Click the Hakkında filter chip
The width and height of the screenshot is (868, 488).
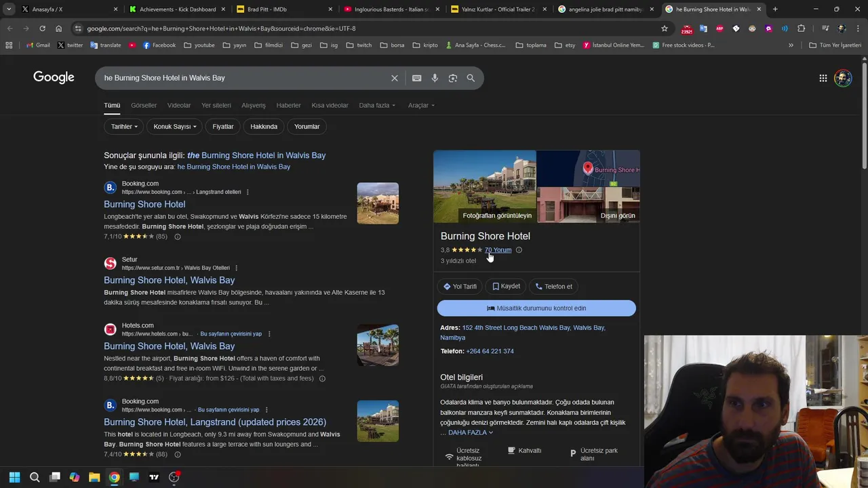point(264,127)
